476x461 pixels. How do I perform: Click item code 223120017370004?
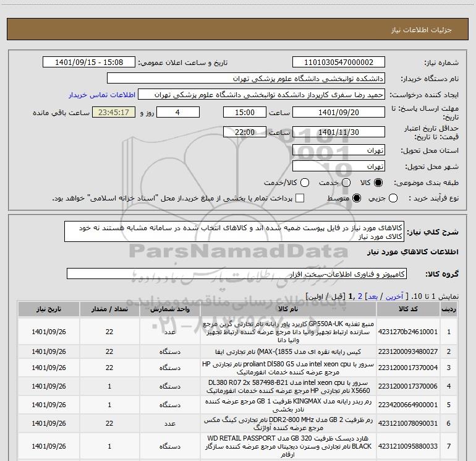point(408,368)
